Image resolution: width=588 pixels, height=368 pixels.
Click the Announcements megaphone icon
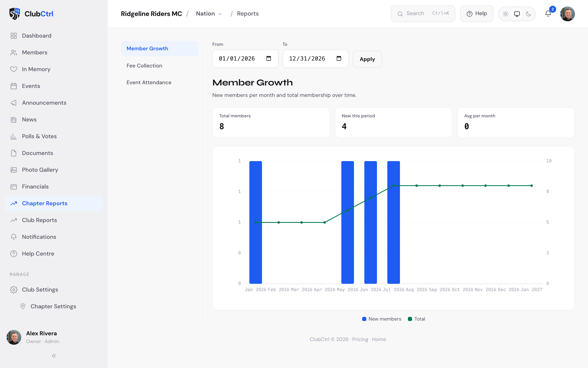pyautogui.click(x=14, y=103)
